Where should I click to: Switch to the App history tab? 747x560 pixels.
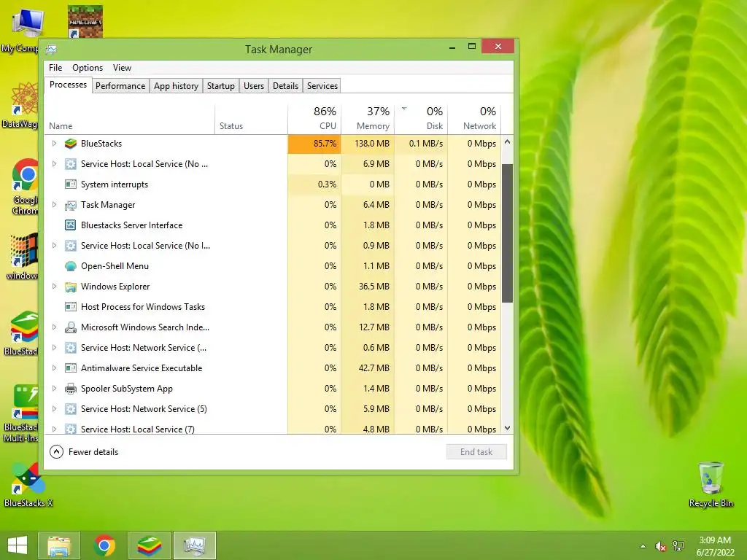[x=176, y=86]
